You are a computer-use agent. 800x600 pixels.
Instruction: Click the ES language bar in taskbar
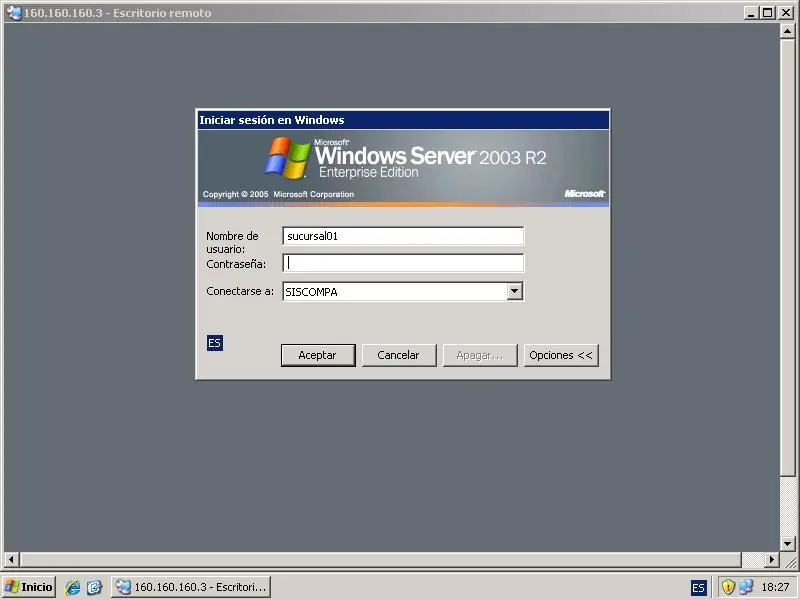[698, 588]
